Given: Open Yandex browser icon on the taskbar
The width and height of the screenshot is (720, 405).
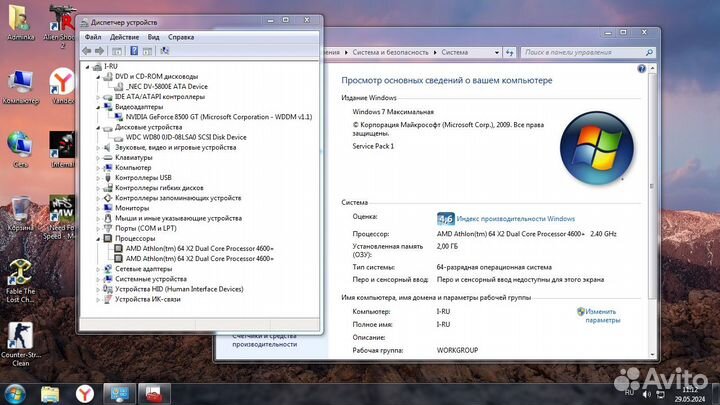Looking at the screenshot, I should [84, 394].
